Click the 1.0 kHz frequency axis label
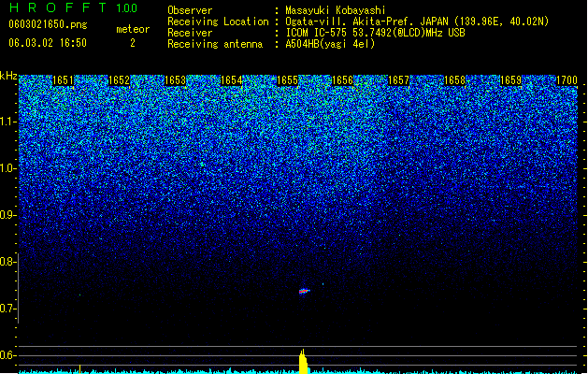The height and width of the screenshot is (374, 588). point(7,168)
